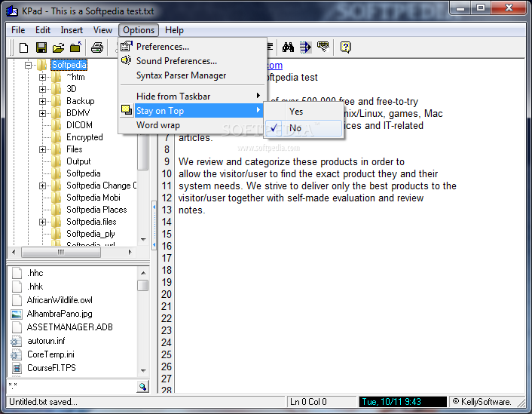Toggle Word wrap option
532x414 pixels.
point(191,125)
